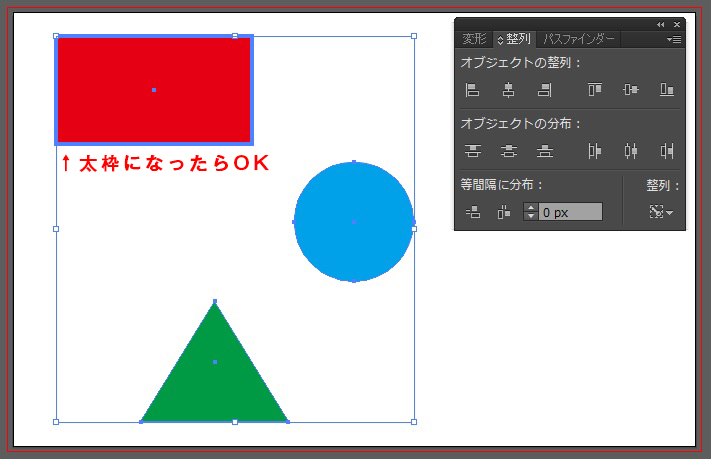Click the horizontal align center icon
The width and height of the screenshot is (711, 459).
pyautogui.click(x=509, y=90)
